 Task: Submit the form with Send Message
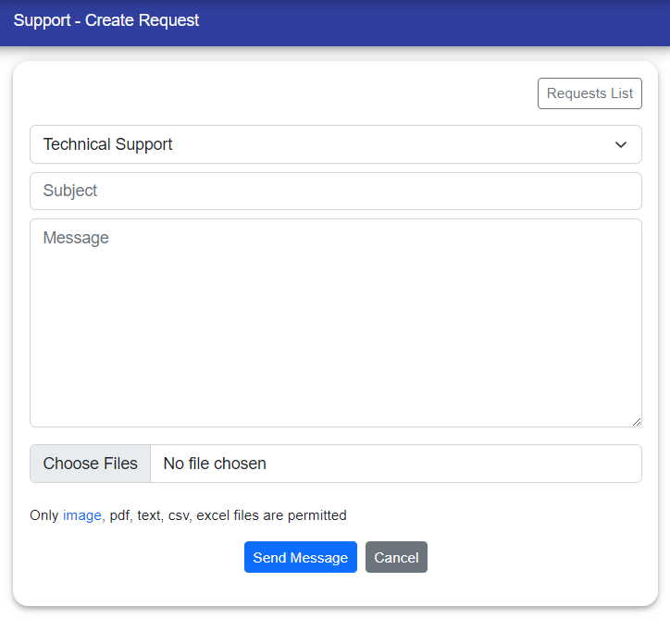pos(300,557)
